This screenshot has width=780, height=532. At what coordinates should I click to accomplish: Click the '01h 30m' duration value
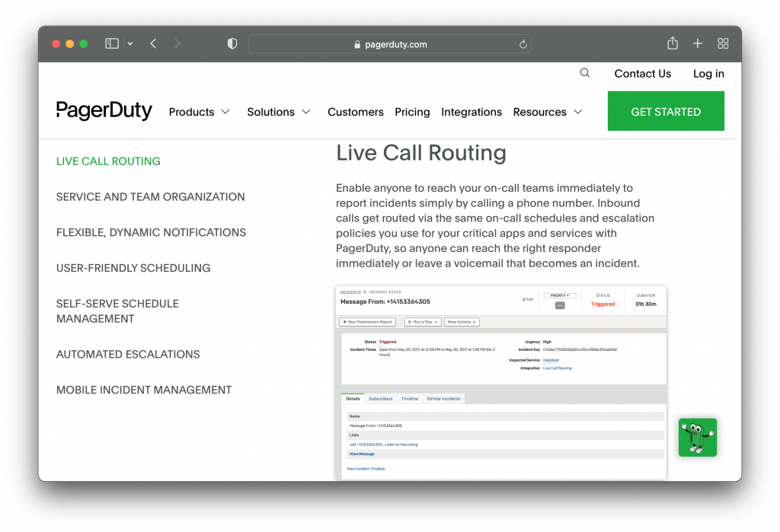click(646, 304)
